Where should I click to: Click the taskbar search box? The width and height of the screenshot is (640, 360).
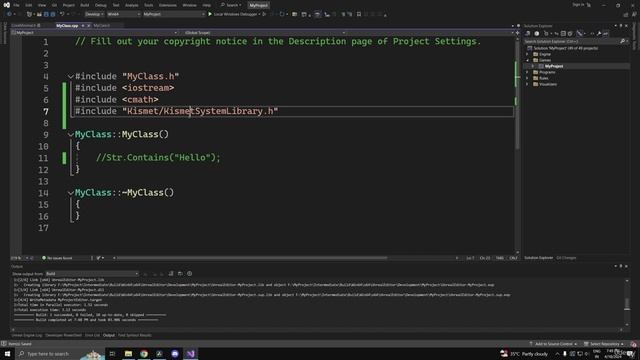point(60,353)
